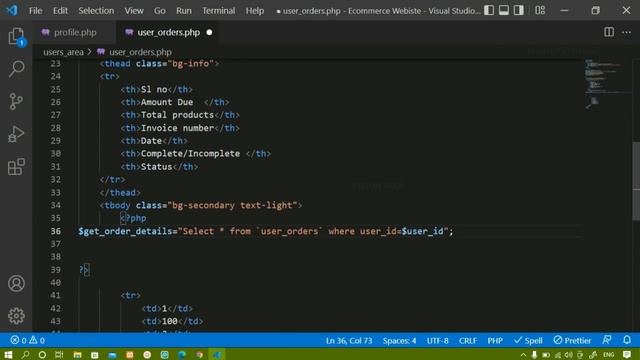Open the Run and Debug view
The height and width of the screenshot is (360, 640).
click(16, 134)
